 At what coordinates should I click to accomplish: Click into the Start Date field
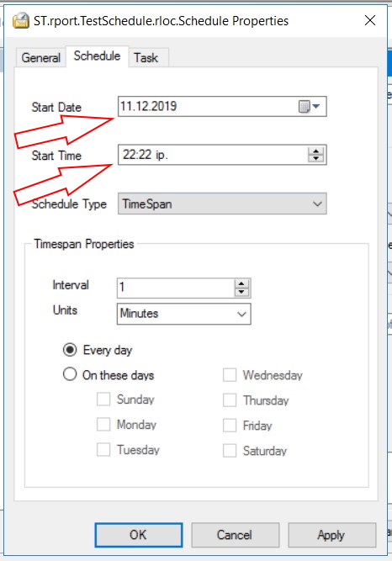[222, 106]
